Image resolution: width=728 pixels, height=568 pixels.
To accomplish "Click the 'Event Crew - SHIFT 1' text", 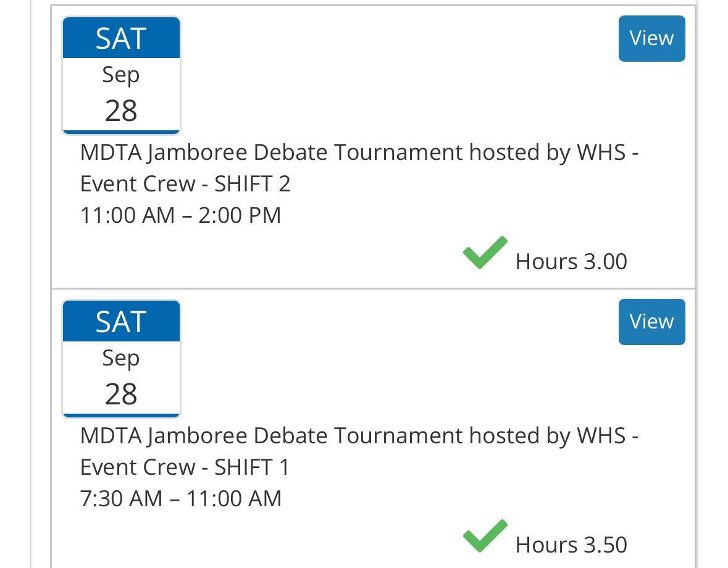I will [185, 467].
